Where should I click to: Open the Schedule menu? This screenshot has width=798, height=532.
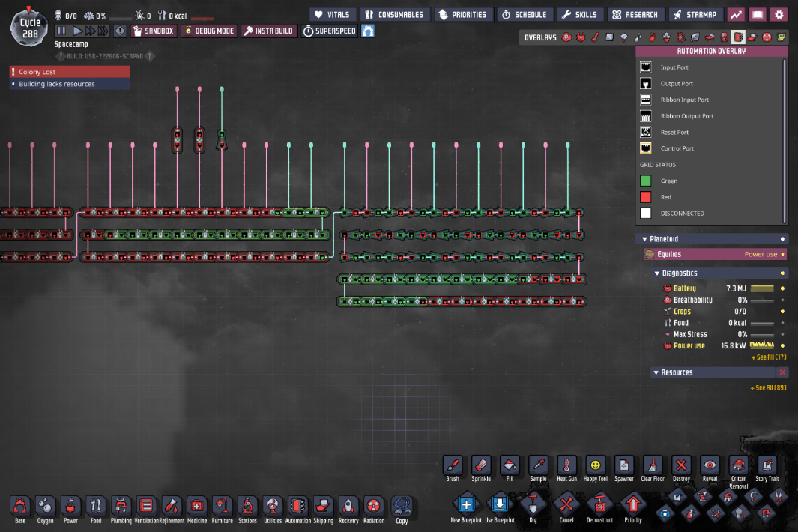click(x=525, y=15)
